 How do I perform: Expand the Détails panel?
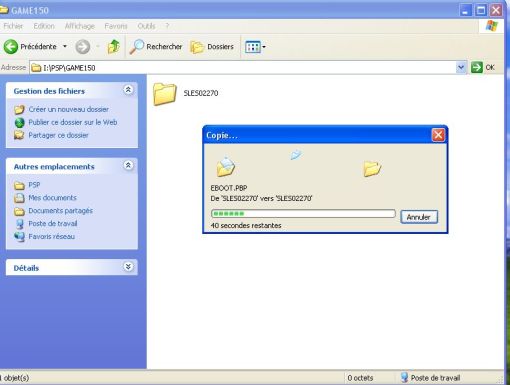(x=128, y=267)
